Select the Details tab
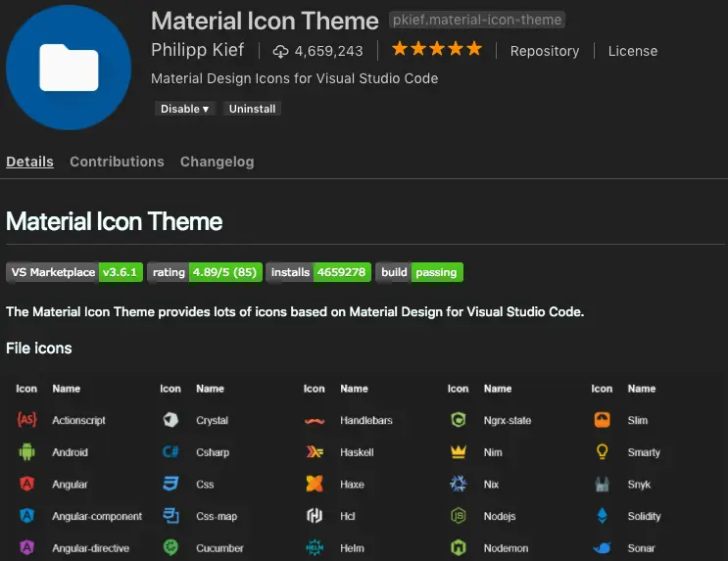 point(29,162)
